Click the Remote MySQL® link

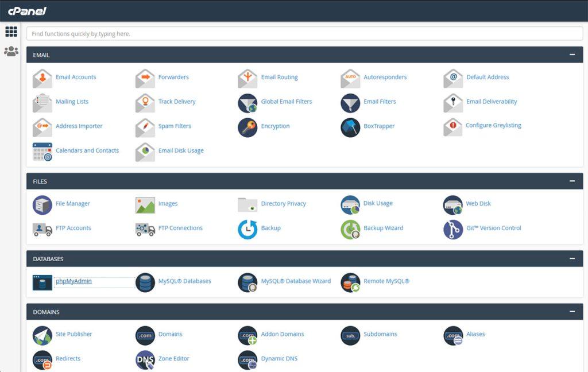(x=386, y=281)
